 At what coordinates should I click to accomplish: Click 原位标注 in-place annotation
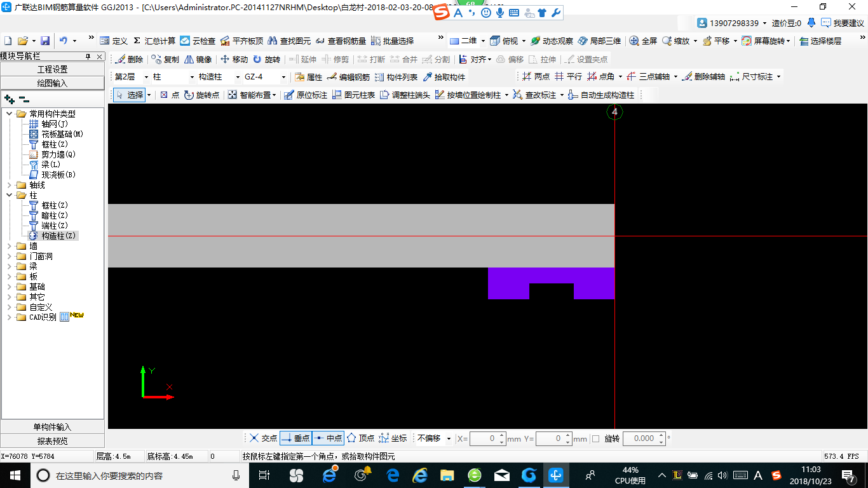click(306, 95)
